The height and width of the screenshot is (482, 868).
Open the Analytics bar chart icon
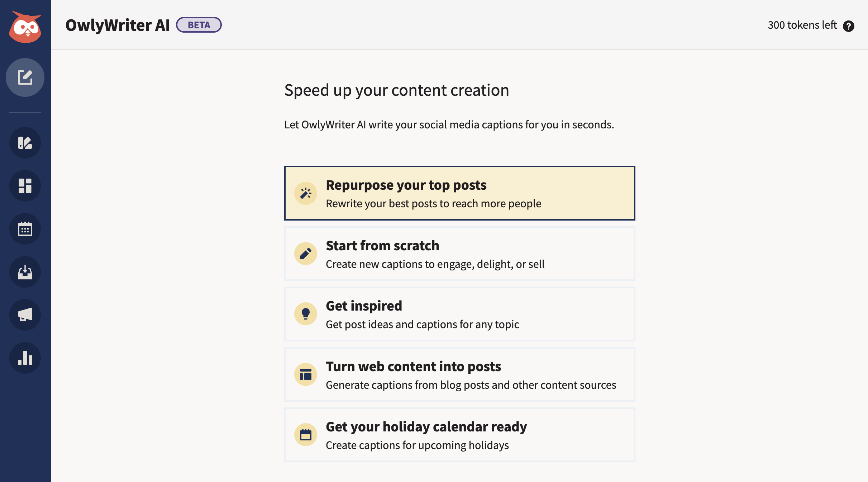tap(25, 358)
